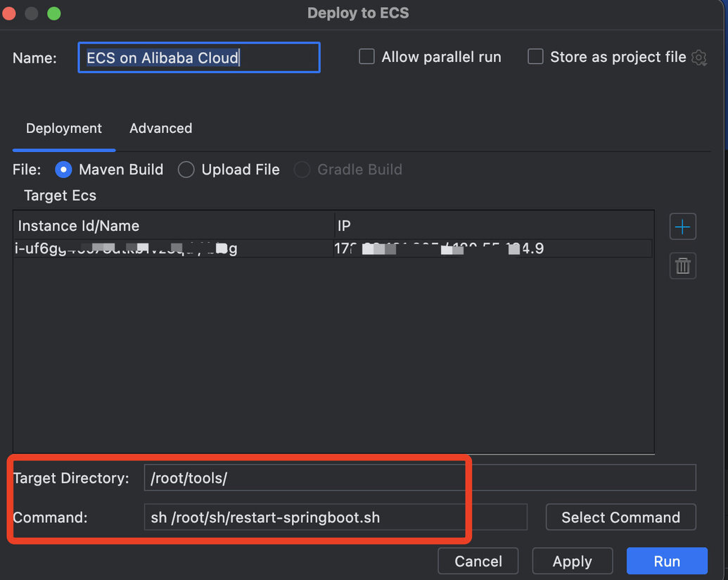Click the red close window button
728x580 pixels.
click(x=9, y=13)
